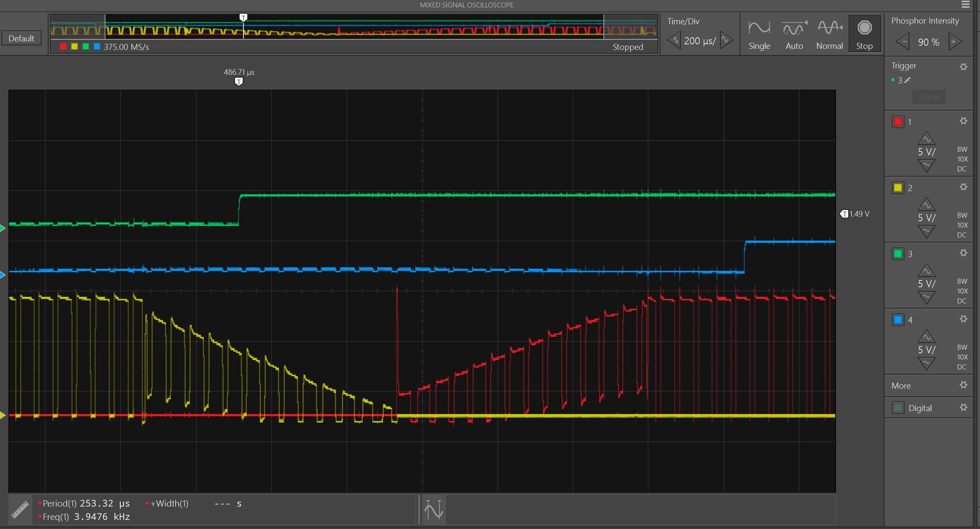Increase the Time/Div value
Image resolution: width=980 pixels, height=529 pixels.
pos(727,40)
